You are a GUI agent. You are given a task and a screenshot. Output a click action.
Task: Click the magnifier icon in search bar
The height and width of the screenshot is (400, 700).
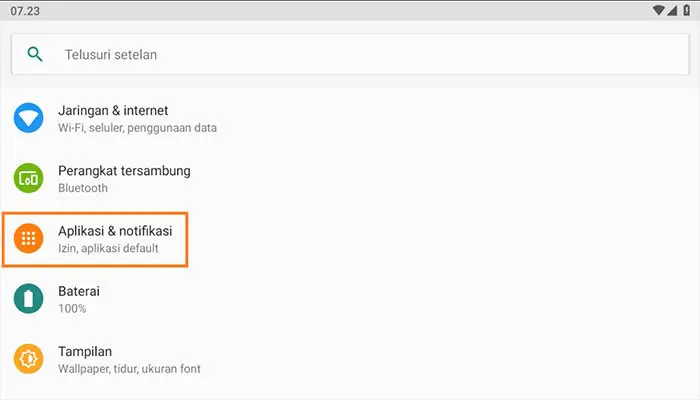[36, 54]
